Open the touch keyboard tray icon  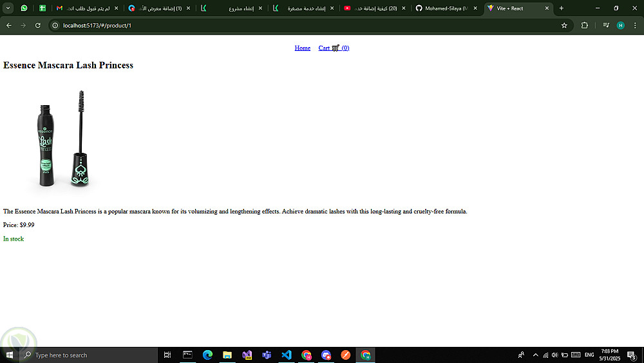coord(576,355)
